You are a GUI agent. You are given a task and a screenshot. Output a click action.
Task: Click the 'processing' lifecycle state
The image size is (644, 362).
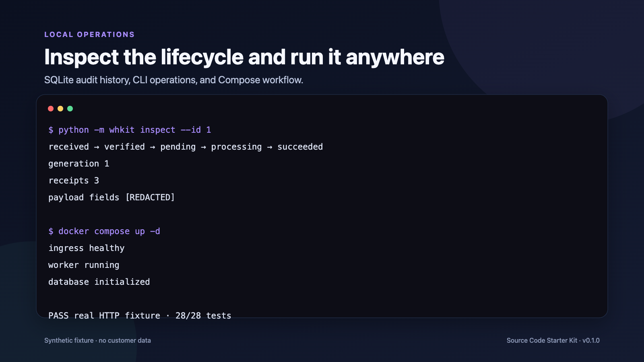click(236, 147)
